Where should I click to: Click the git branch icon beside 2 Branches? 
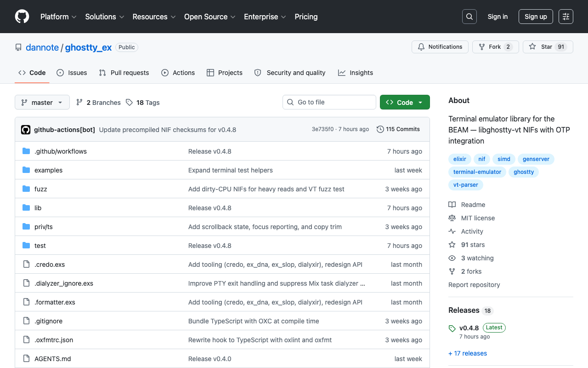[x=79, y=102]
